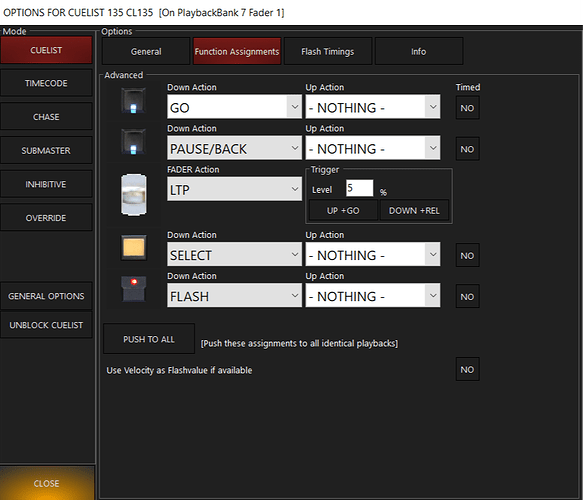The height and width of the screenshot is (500, 583).
Task: Click the PAUSE/BACK button icon
Action: [x=133, y=142]
